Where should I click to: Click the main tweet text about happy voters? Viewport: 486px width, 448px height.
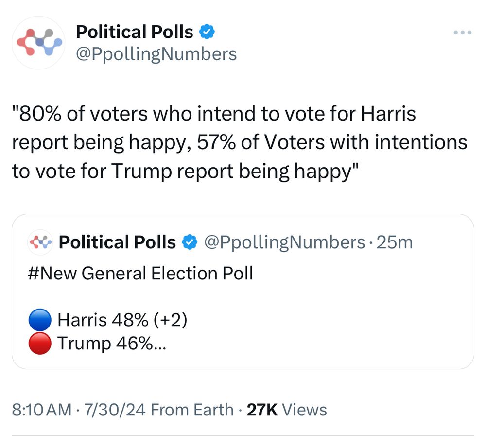click(240, 142)
